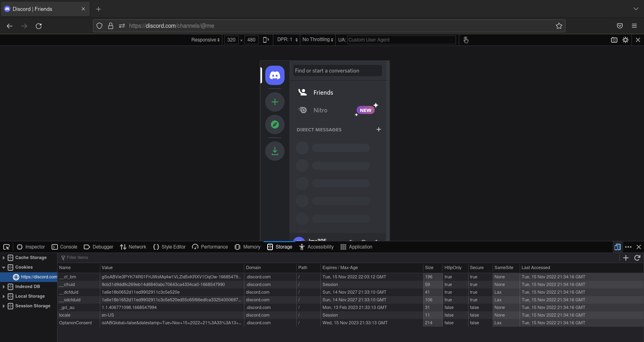Reload the page with the refresh icon
644x342 pixels.
[x=39, y=26]
